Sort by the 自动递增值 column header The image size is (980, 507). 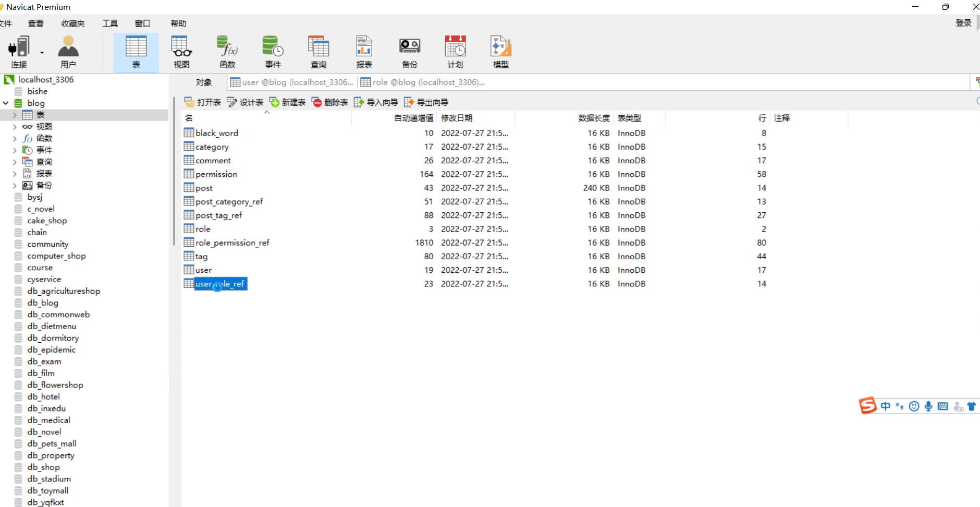coord(394,118)
